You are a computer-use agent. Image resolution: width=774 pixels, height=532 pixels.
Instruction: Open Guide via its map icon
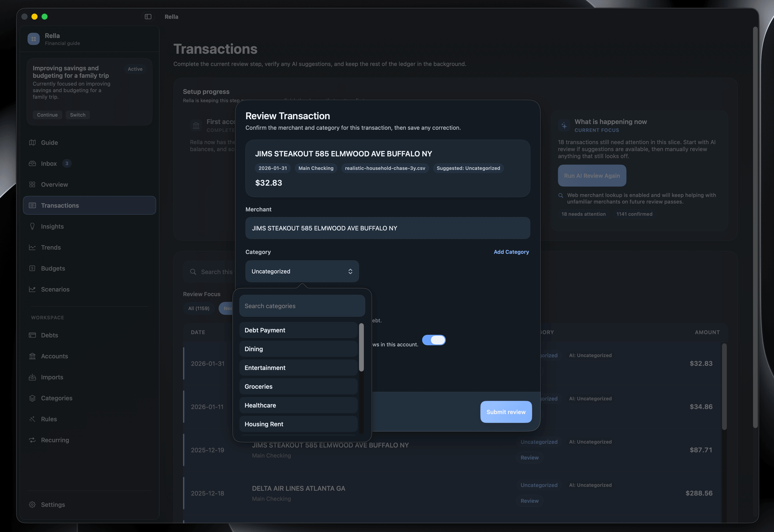(32, 143)
